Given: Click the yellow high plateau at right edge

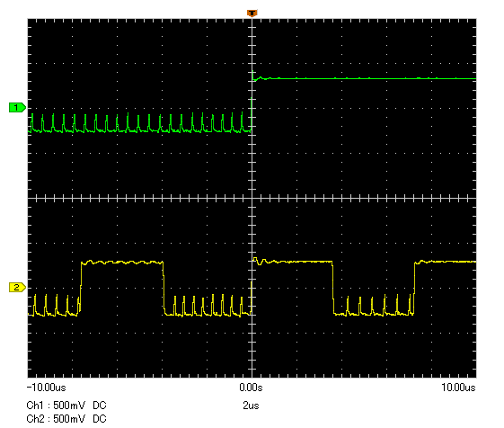Looking at the screenshot, I should pos(446,262).
